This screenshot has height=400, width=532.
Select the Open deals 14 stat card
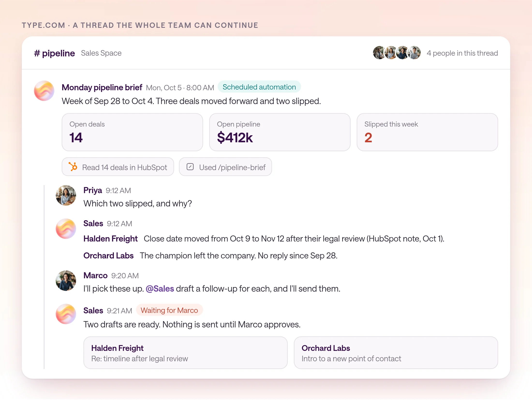[132, 132]
